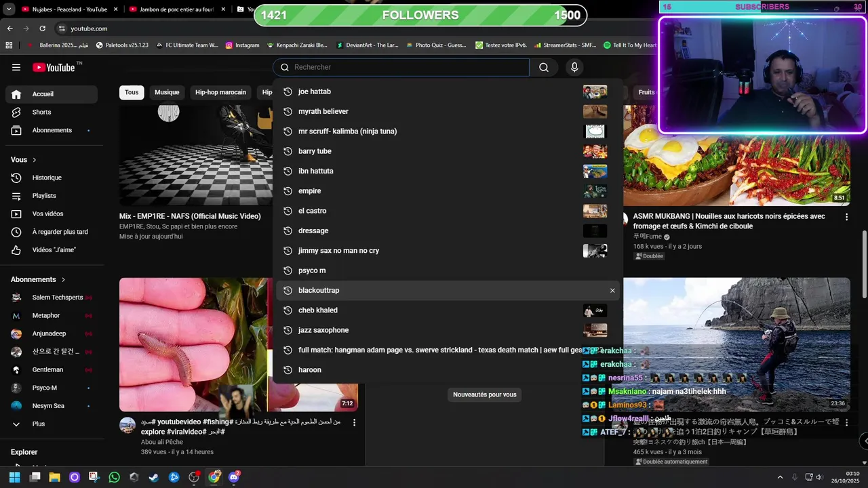Image resolution: width=868 pixels, height=488 pixels.
Task: Remove blackouttrap from search history
Action: (612, 291)
